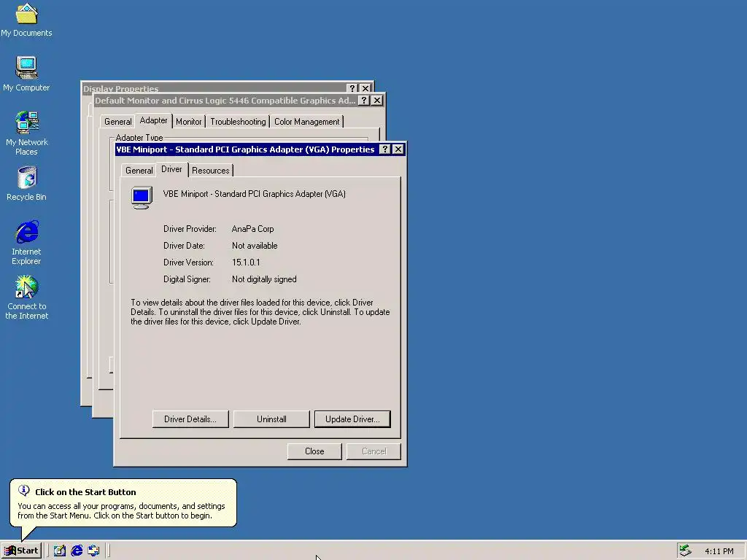This screenshot has width=747, height=560.
Task: Click the VBE Miniport title bar
Action: pos(246,149)
